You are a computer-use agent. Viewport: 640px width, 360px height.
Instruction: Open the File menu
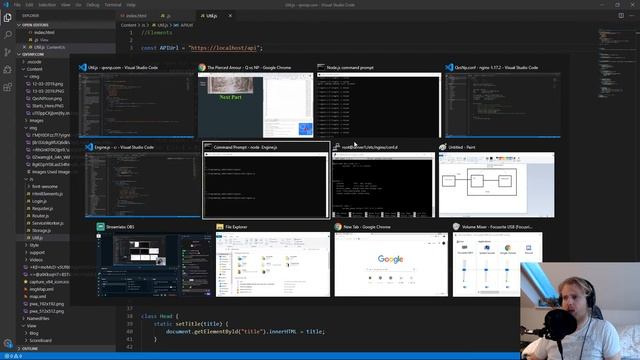(x=17, y=5)
